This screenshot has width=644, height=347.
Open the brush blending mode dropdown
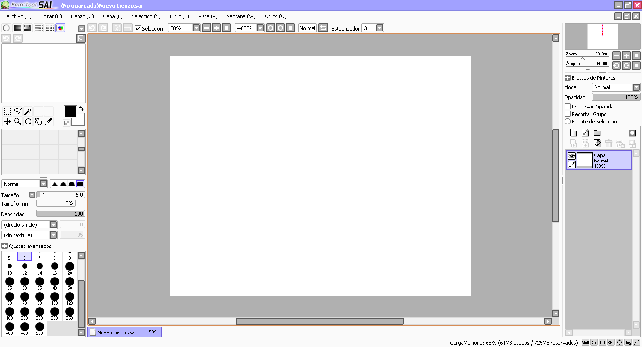pos(43,184)
